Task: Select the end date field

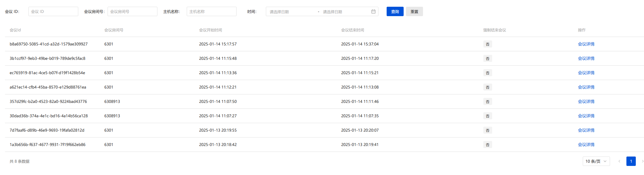Action: click(344, 12)
